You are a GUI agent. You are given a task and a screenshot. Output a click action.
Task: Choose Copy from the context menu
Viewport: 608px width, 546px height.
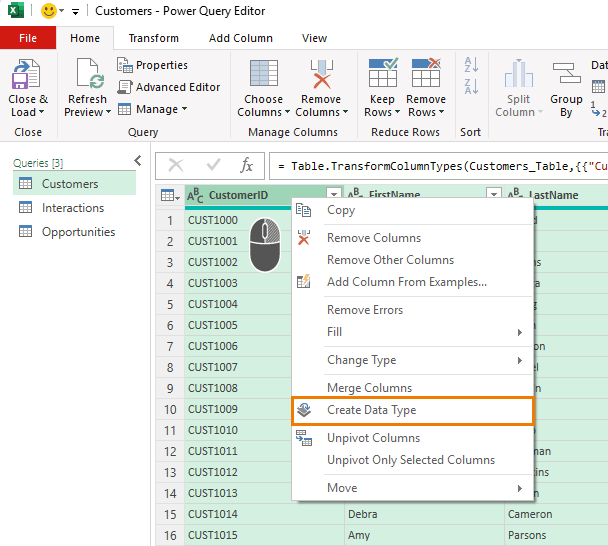(413, 210)
